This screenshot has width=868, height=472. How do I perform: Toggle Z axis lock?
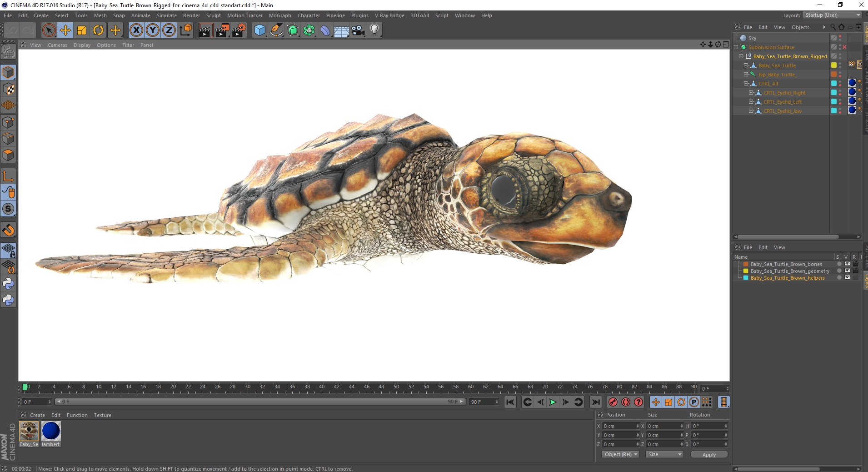[169, 30]
